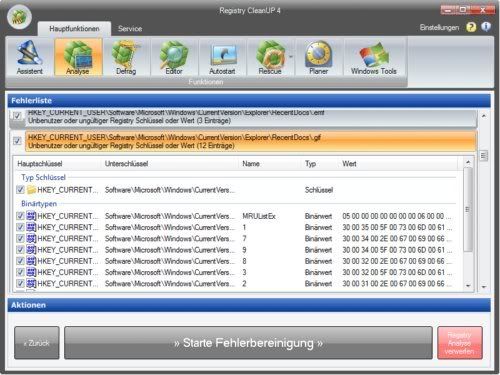Viewport: 500px width, 375px height.
Task: Uncheck checkbox for entry named 8
Action: pos(20,261)
